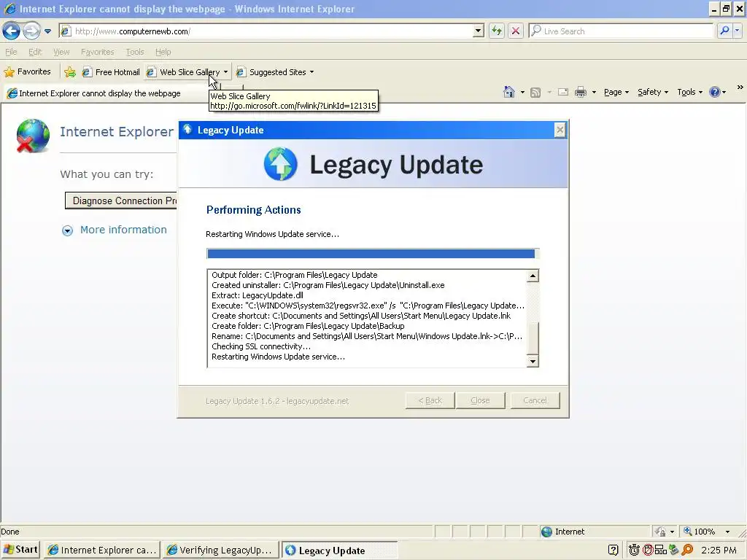Image resolution: width=747 pixels, height=560 pixels.
Task: Click the orange magnifier tray icon
Action: 687,550
